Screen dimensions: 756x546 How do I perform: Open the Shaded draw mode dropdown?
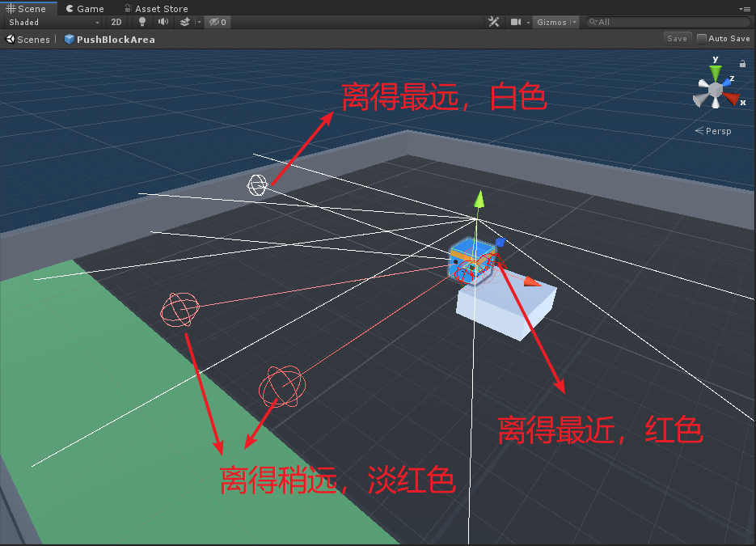[53, 22]
